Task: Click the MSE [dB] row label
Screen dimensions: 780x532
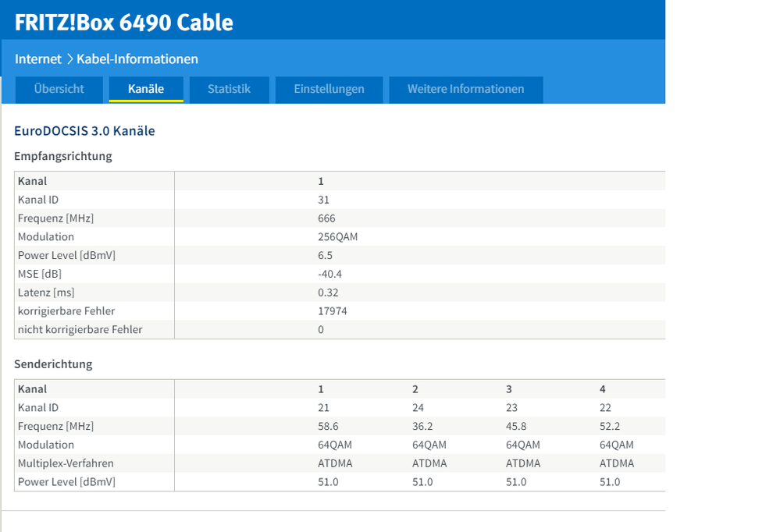Action: (40, 274)
